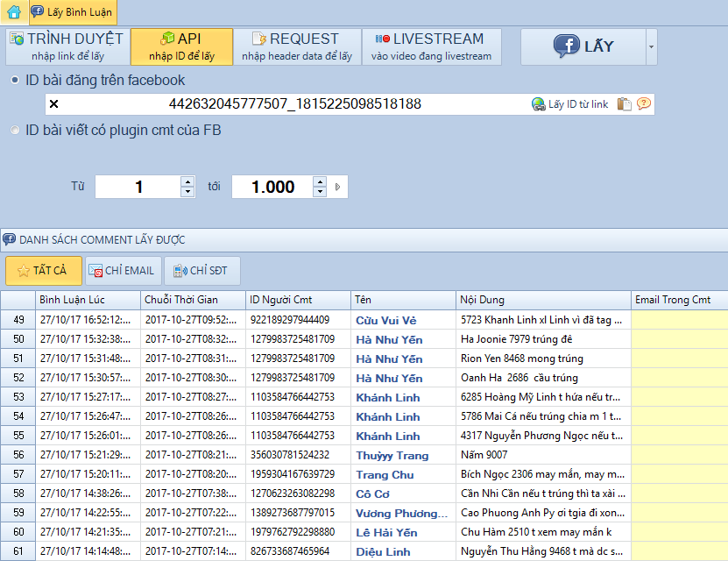The width and height of the screenshot is (728, 561).
Task: Click user ID 826733687465964
Action: click(x=290, y=551)
